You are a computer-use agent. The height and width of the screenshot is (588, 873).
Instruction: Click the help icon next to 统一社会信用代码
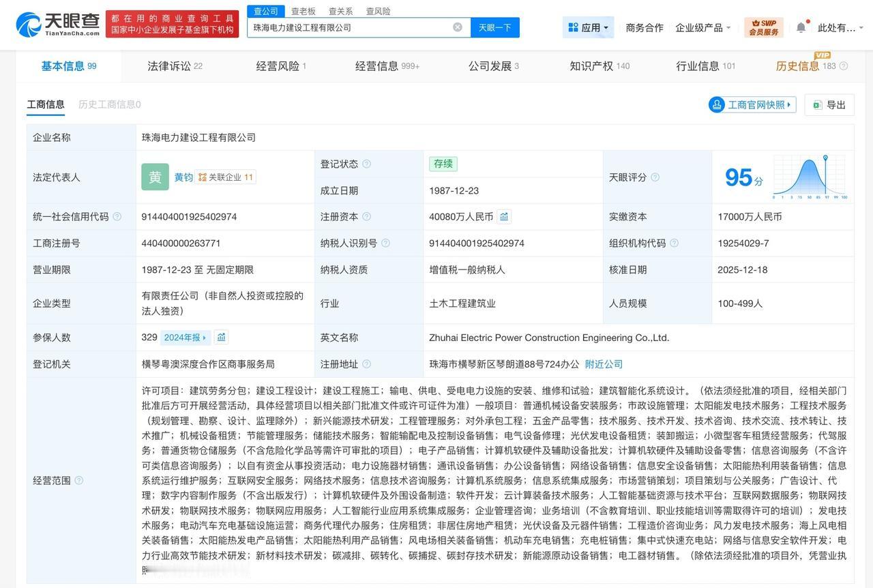[117, 217]
